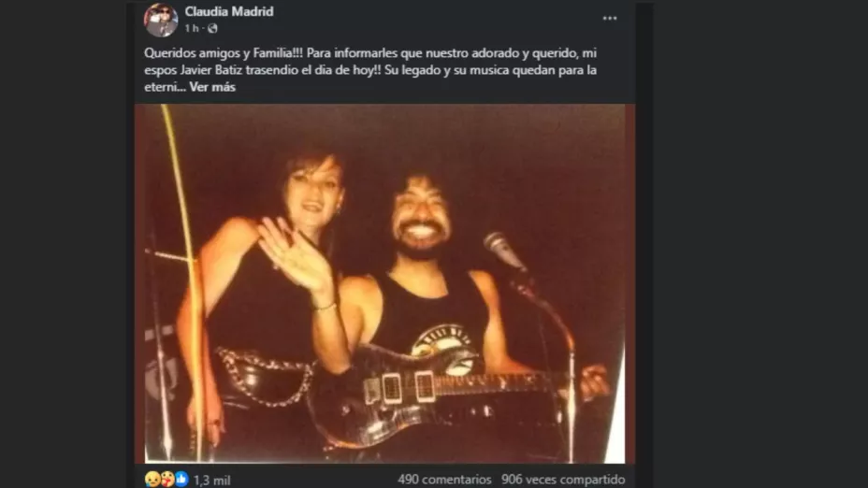Click the blue thumbs-up like icon
The width and height of the screenshot is (868, 488).
pos(181,480)
